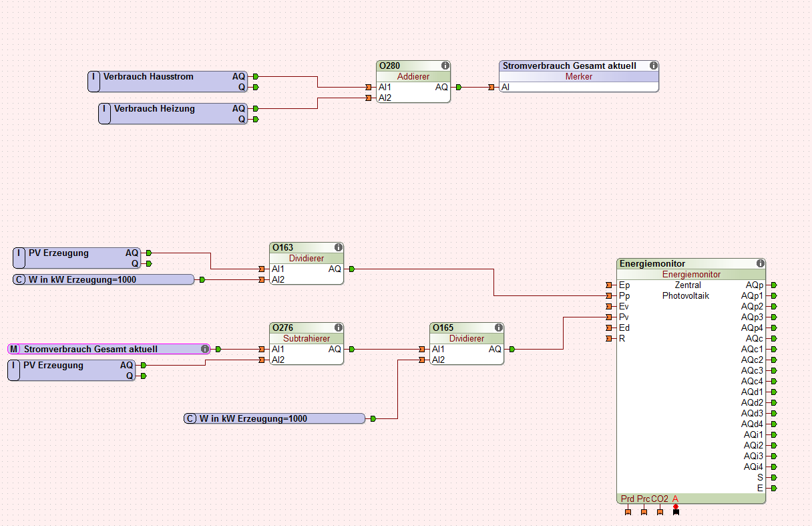The width and height of the screenshot is (812, 526).
Task: Open info icon on Stromverbrauch Gesamt aktuell Merker block
Action: pos(654,65)
